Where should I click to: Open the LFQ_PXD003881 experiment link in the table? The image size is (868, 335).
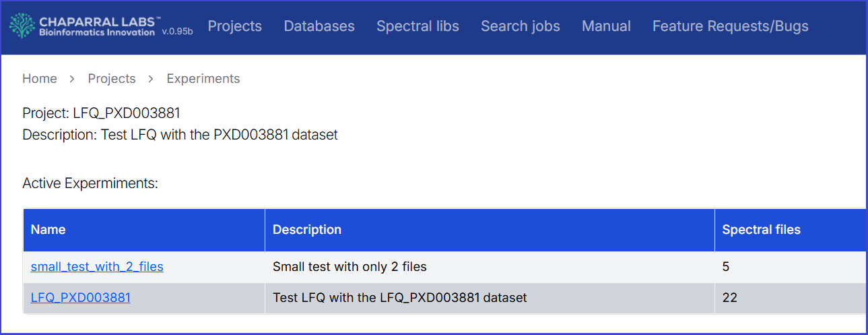pos(81,297)
